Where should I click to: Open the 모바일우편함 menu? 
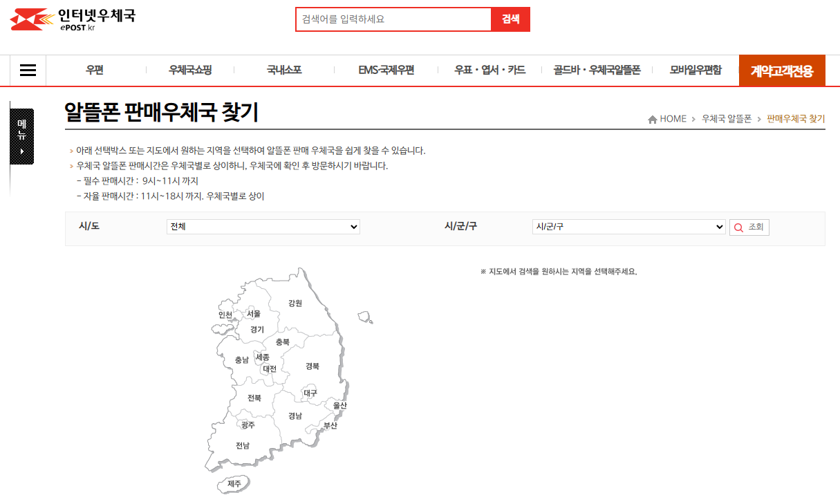(696, 70)
